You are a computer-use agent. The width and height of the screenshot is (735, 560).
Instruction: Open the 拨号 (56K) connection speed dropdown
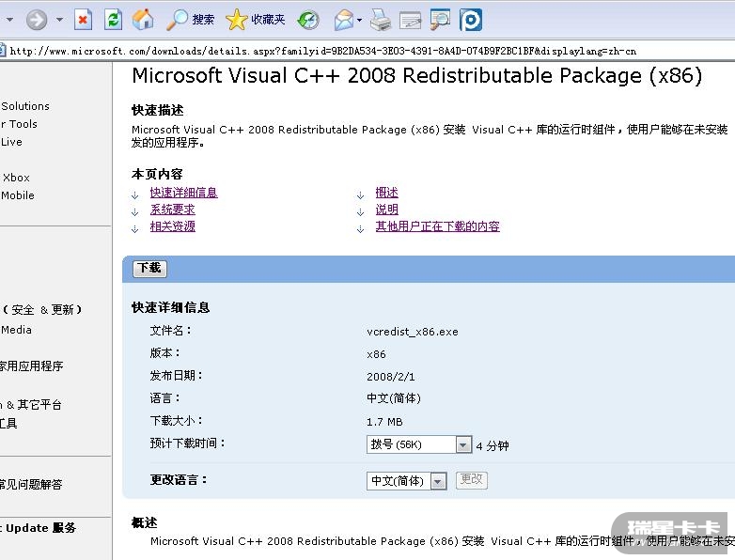click(x=419, y=444)
